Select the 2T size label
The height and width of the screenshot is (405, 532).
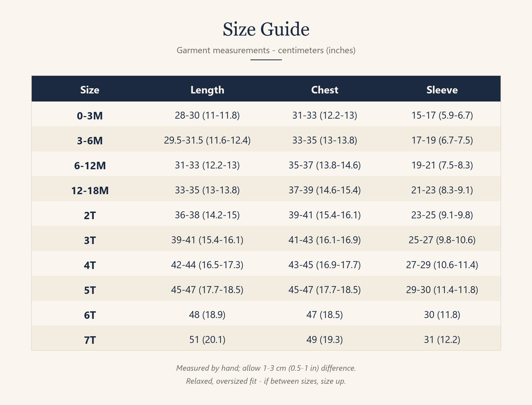(90, 216)
